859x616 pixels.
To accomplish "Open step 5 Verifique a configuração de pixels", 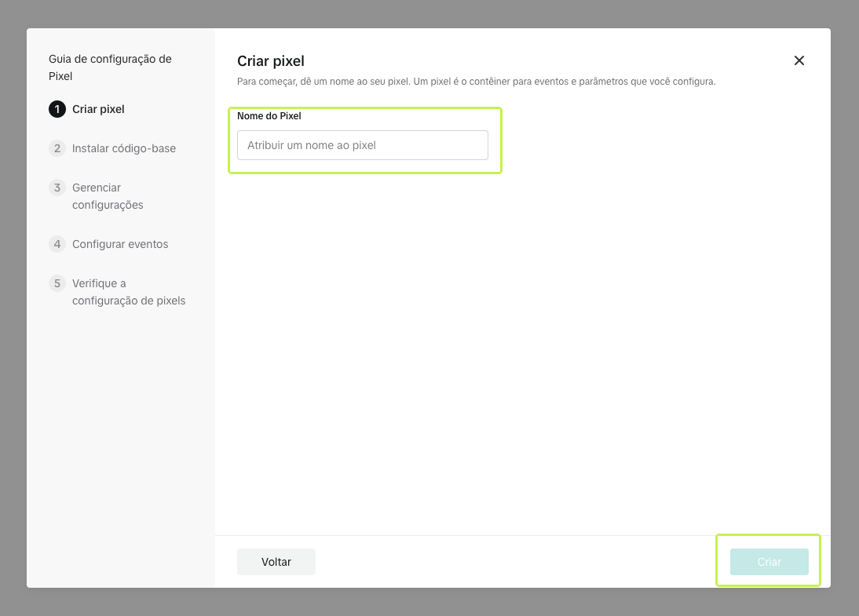I will pos(117,292).
